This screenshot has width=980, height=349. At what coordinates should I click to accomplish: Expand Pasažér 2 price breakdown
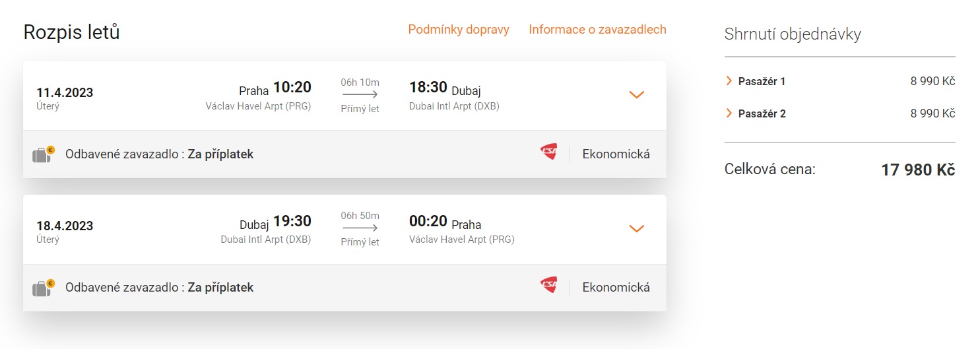pyautogui.click(x=729, y=113)
